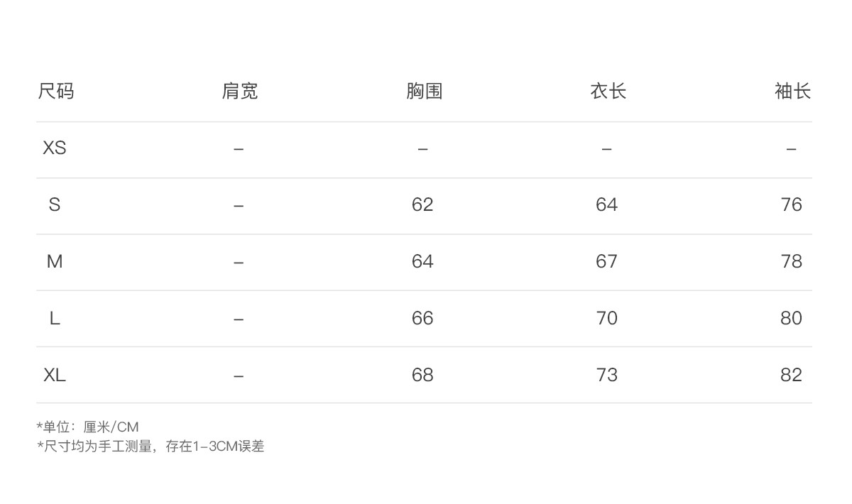Select the XS size row label
The height and width of the screenshot is (504, 852).
(55, 148)
